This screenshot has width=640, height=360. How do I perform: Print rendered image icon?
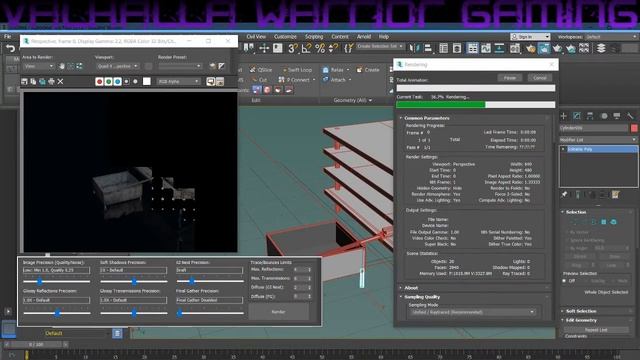click(x=51, y=82)
